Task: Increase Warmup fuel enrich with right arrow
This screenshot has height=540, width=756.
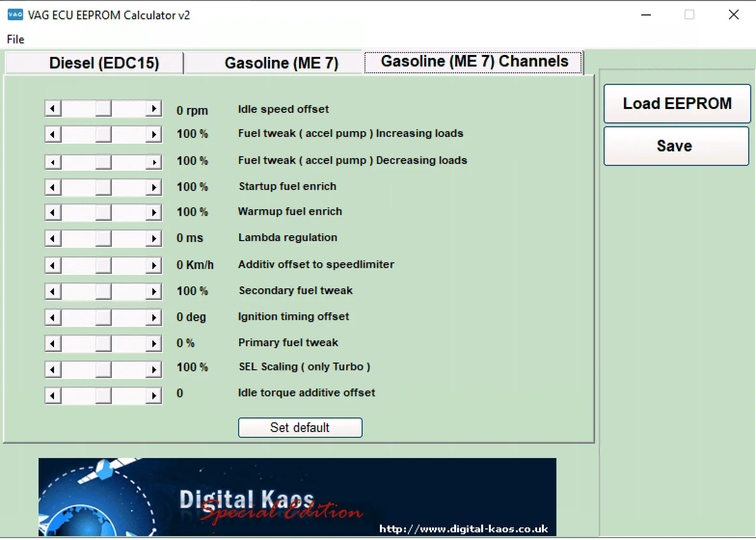Action: (153, 212)
